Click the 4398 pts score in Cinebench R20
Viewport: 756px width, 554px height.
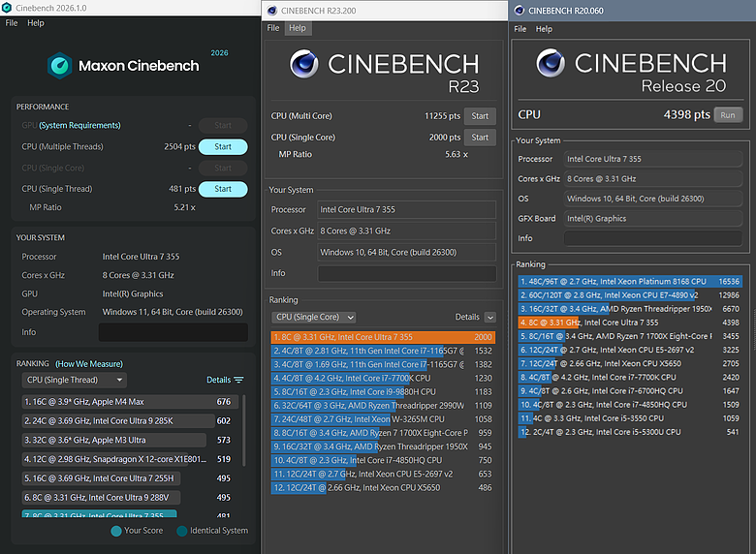tap(686, 114)
